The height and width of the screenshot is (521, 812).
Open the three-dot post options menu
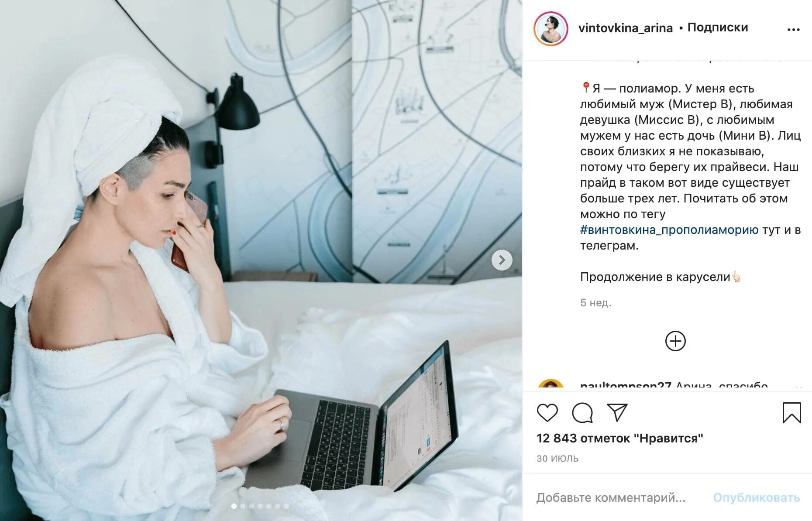point(793,29)
